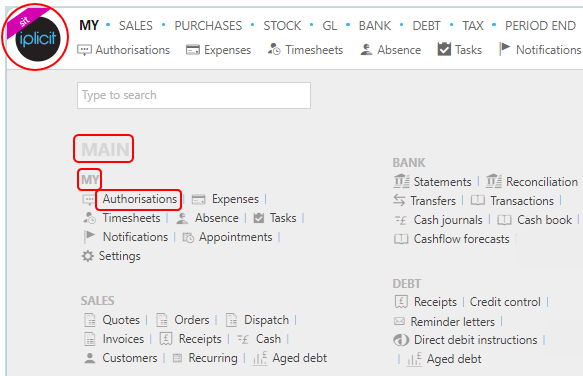The width and height of the screenshot is (583, 376).
Task: Click Reconciliation bank icon
Action: 493,181
